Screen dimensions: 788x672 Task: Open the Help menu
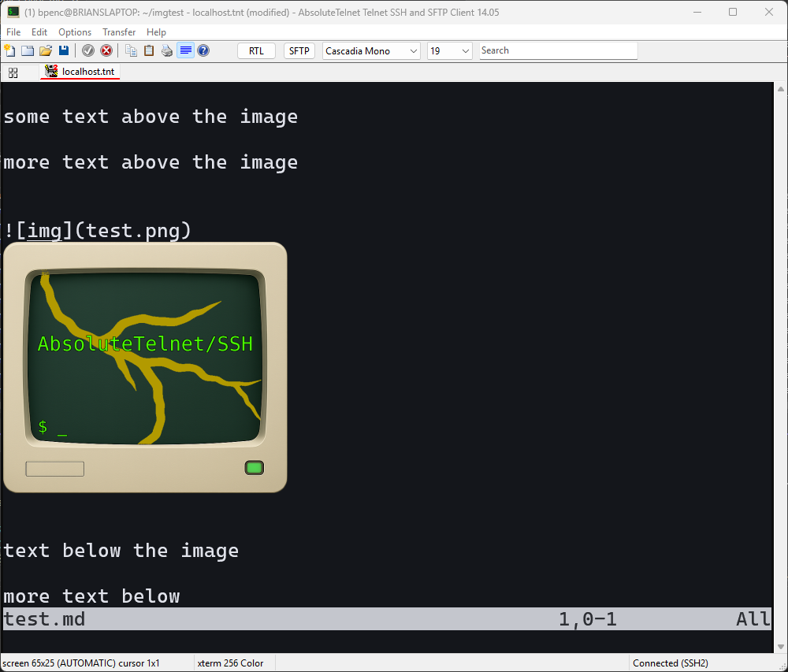(156, 32)
